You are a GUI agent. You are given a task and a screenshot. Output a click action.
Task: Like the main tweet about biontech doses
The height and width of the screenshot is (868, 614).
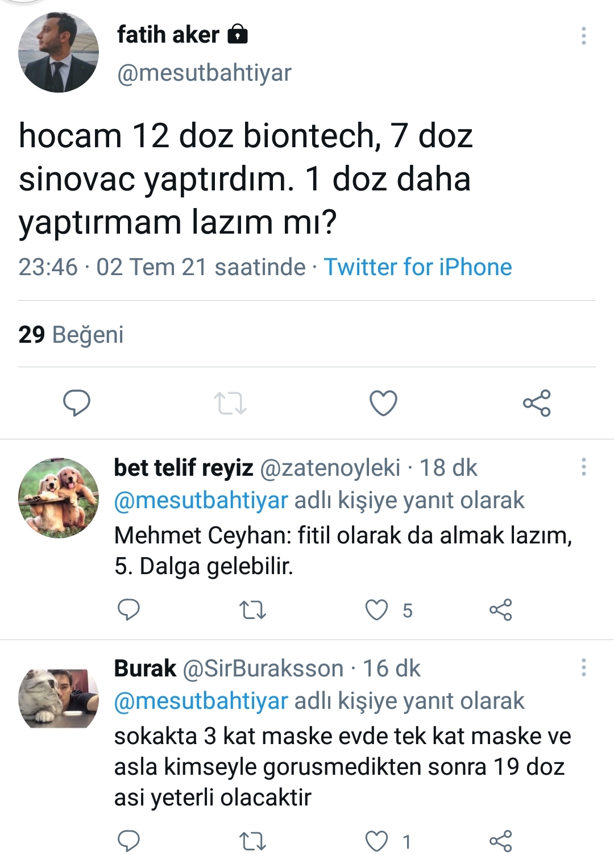[x=383, y=403]
